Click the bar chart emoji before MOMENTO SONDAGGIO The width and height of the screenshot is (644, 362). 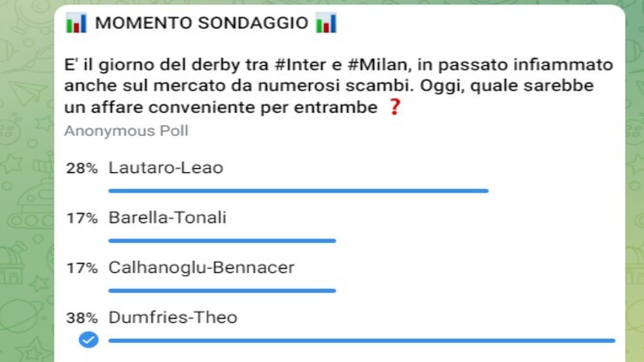pos(77,23)
